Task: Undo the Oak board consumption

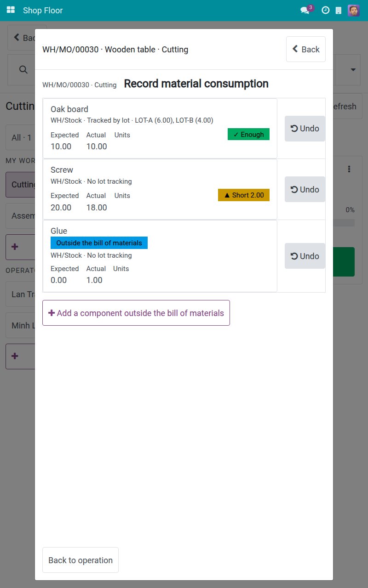Action: click(305, 129)
